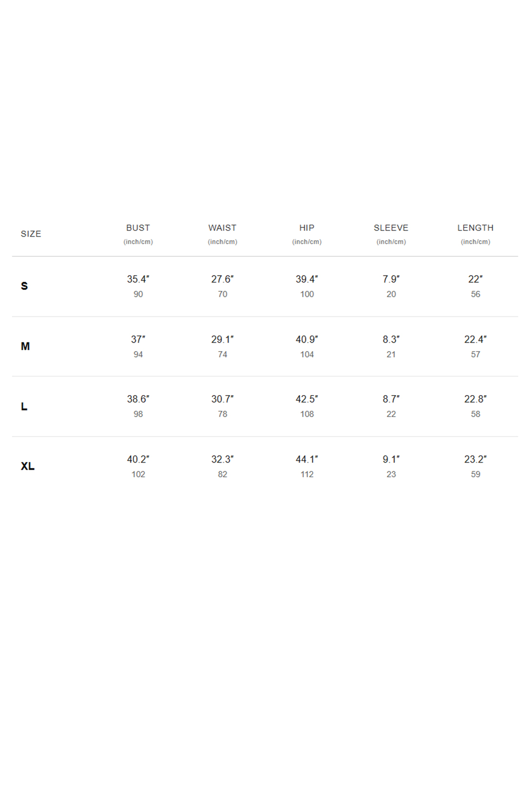Screen dimensions: 532x798
Task: Click the L size row label
Action: pos(24,406)
